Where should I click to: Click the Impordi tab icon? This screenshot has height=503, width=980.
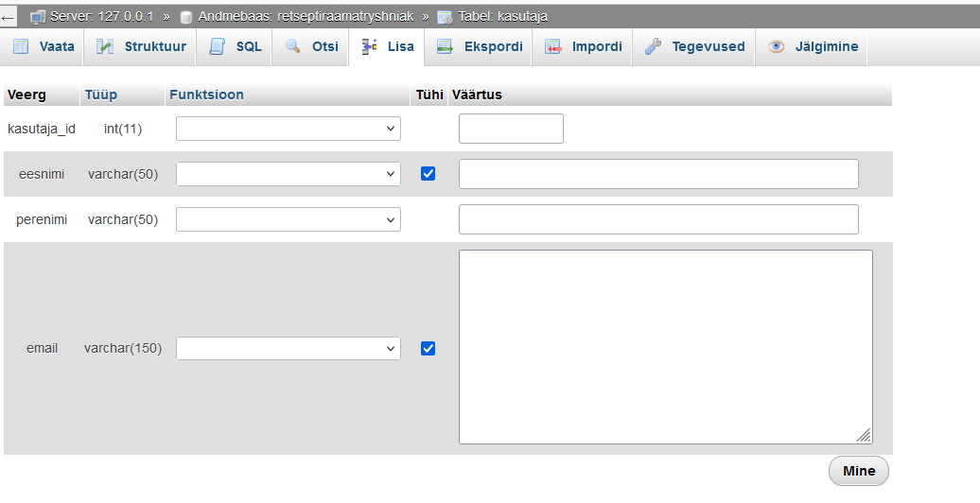click(x=553, y=46)
